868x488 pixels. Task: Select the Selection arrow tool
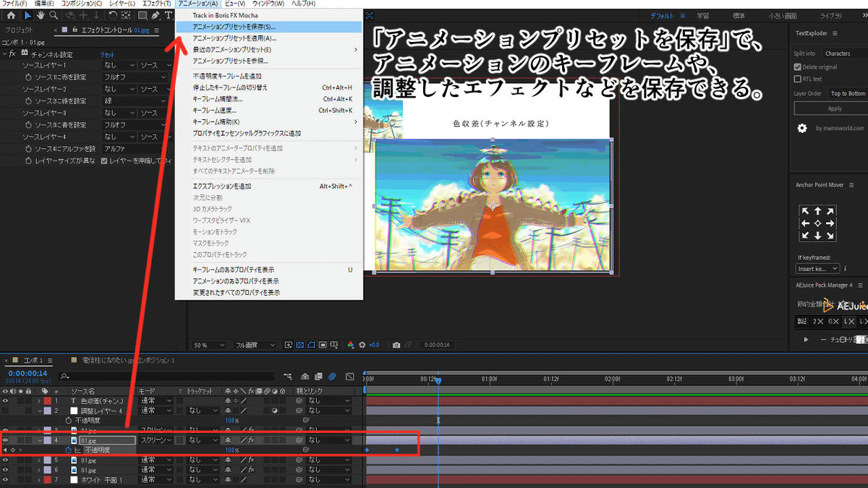coord(28,15)
